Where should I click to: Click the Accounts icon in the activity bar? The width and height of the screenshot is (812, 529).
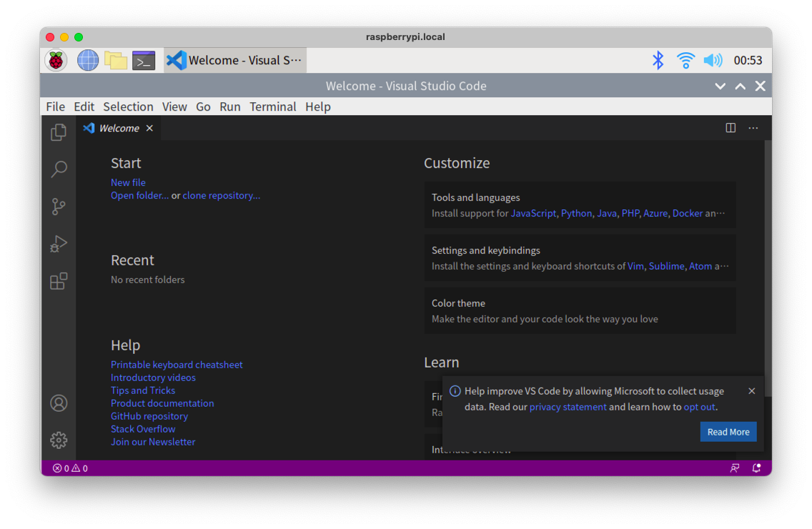pos(59,402)
